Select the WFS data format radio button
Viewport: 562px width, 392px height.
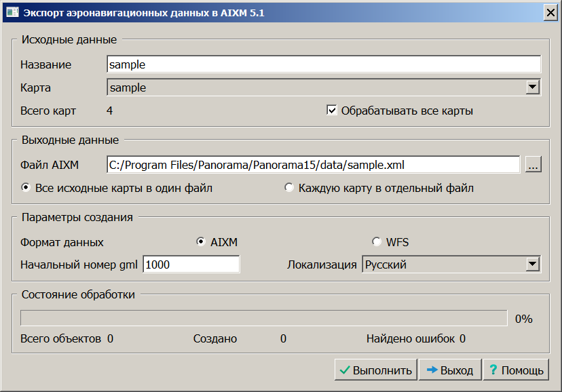pos(377,242)
